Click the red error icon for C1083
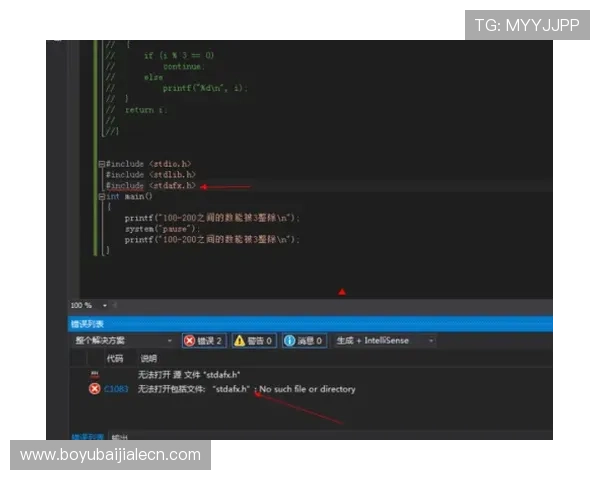Screen dimensions: 600x480 click(x=94, y=389)
